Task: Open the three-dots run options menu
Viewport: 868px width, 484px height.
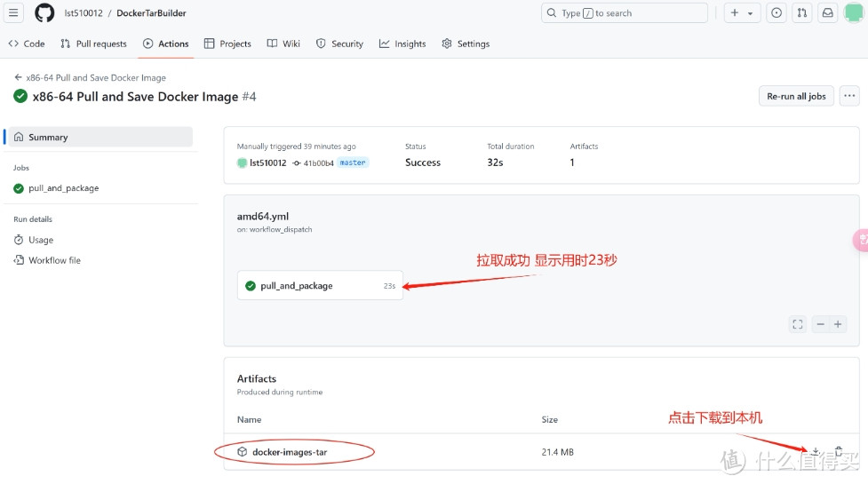Action: click(x=849, y=96)
